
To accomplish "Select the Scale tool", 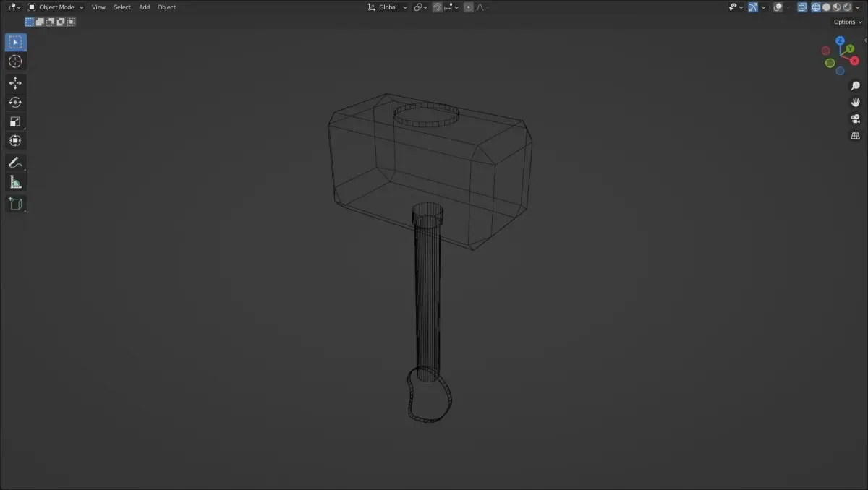I will 15,121.
